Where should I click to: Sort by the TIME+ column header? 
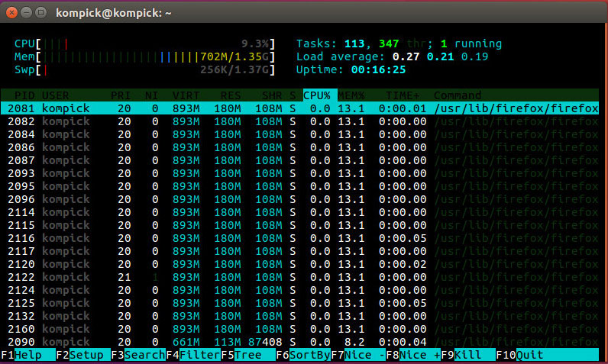tap(403, 95)
